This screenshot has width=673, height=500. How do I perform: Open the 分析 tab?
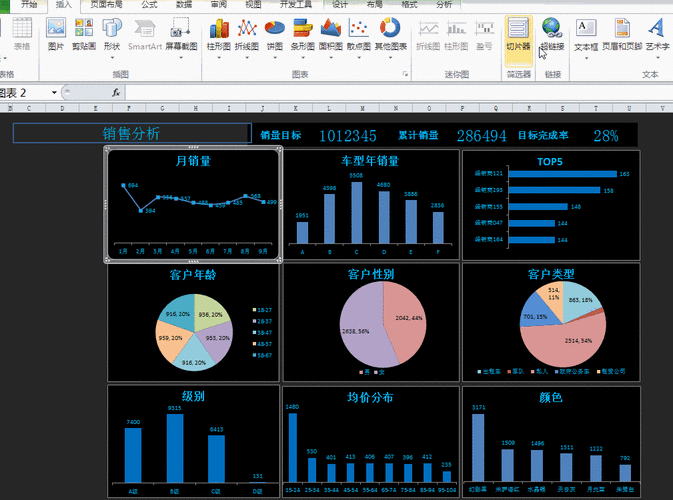coord(444,5)
